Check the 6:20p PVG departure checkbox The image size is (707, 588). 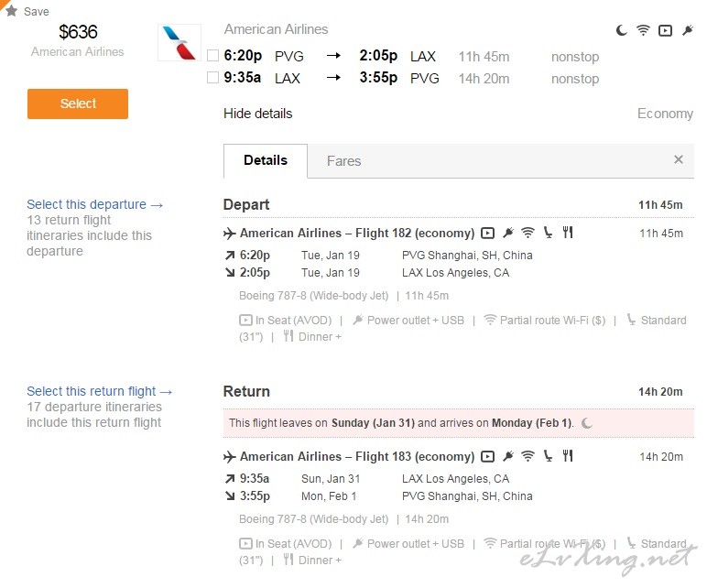click(x=212, y=56)
